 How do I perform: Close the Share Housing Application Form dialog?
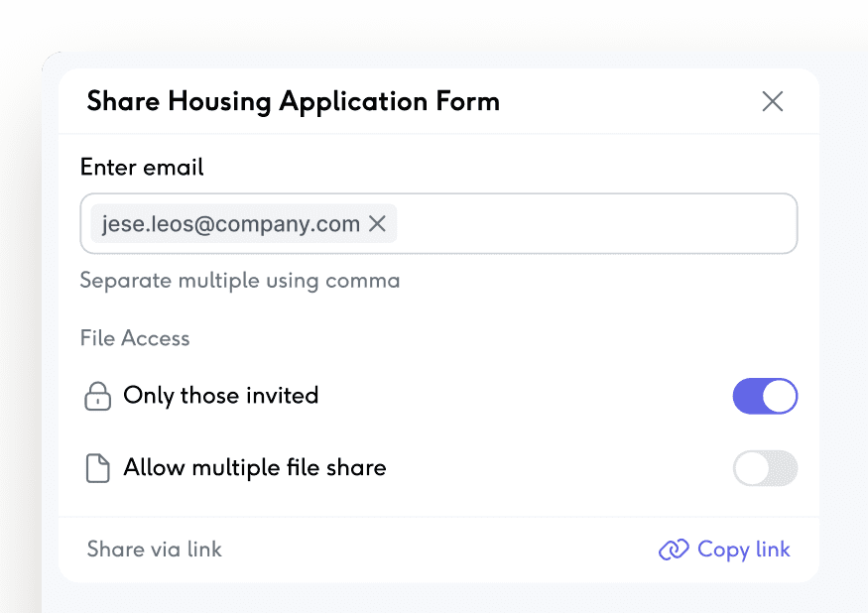772,101
